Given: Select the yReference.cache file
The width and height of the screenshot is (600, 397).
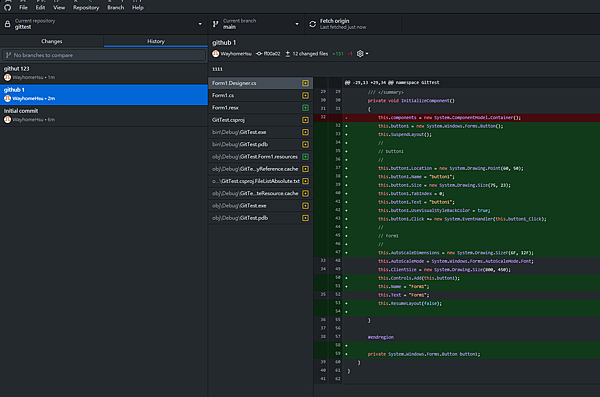Looking at the screenshot, I should (261, 169).
